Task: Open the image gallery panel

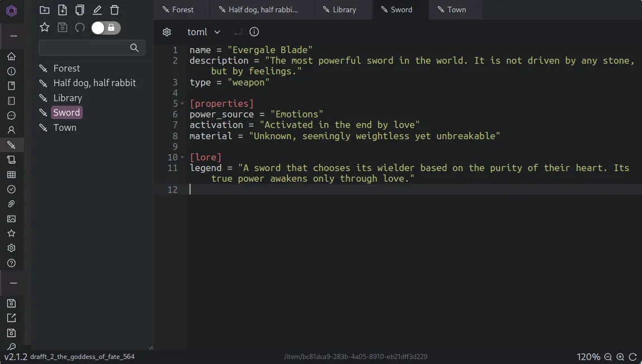Action: click(x=11, y=219)
